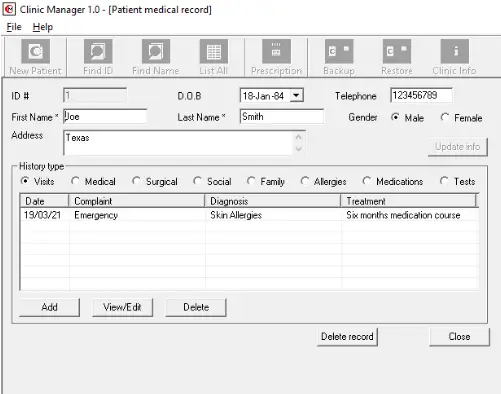This screenshot has height=394, width=501.
Task: Click the Last Name field containing Smith
Action: coord(282,117)
